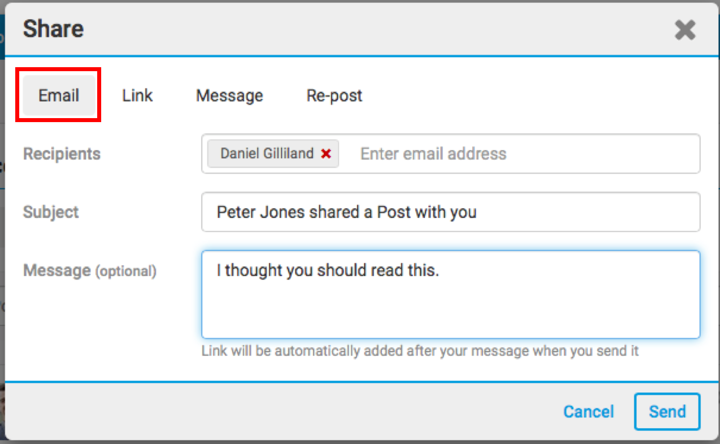Remove Daniel Gilliland using the red x
The width and height of the screenshot is (720, 444).
click(326, 154)
